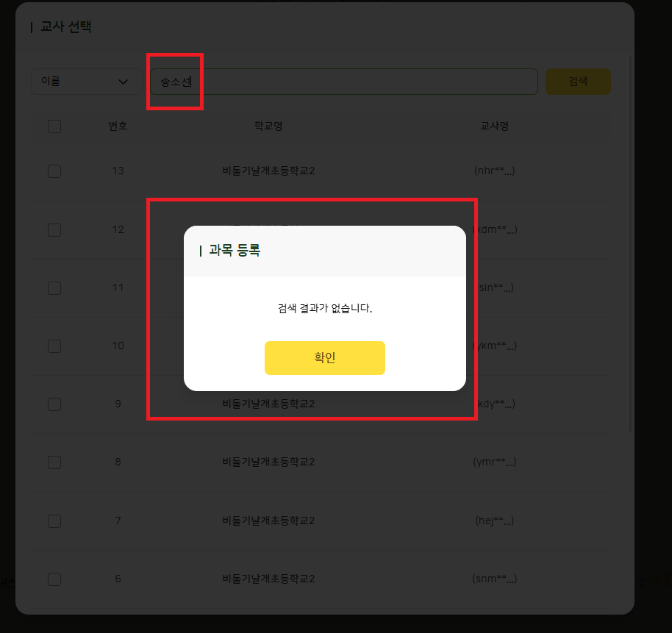Image resolution: width=672 pixels, height=633 pixels.
Task: Click the search field containing 송소센
Action: coord(343,82)
